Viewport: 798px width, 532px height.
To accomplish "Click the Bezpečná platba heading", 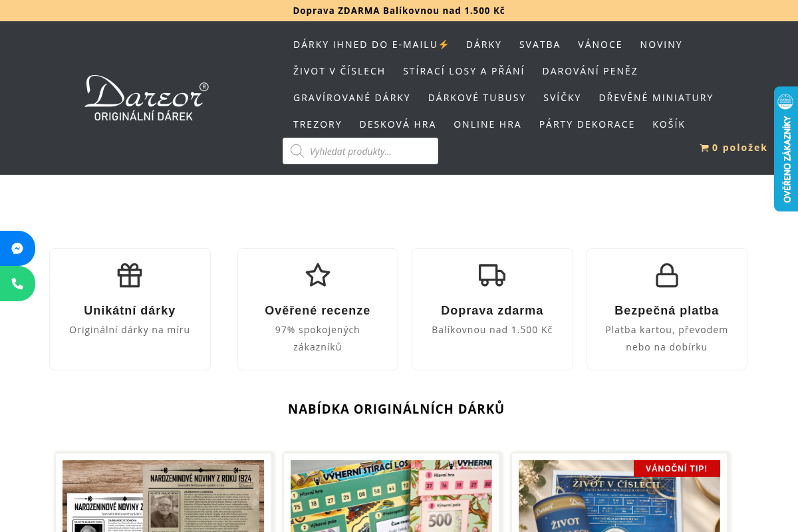I will [667, 311].
